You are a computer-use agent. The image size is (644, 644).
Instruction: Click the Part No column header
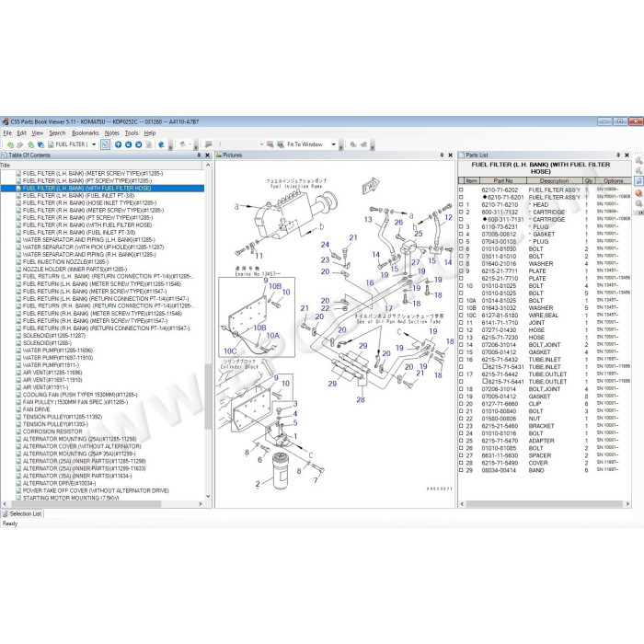click(x=503, y=180)
